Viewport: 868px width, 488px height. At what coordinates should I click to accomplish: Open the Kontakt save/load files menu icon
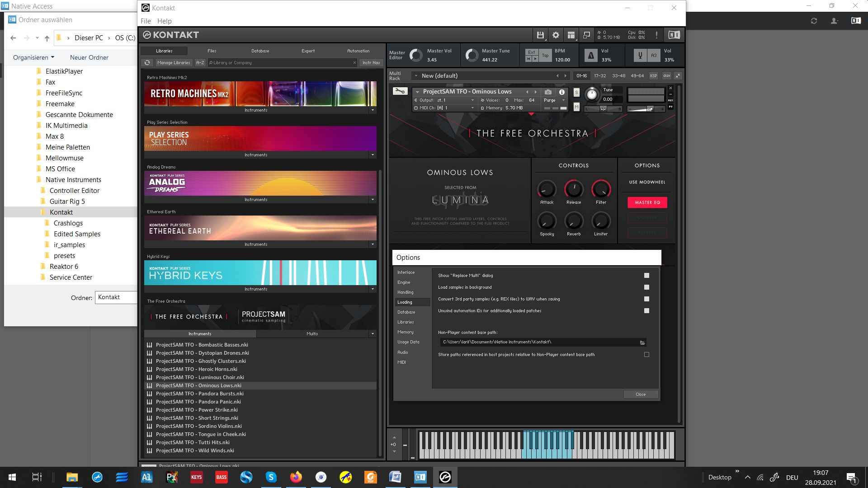coord(540,35)
